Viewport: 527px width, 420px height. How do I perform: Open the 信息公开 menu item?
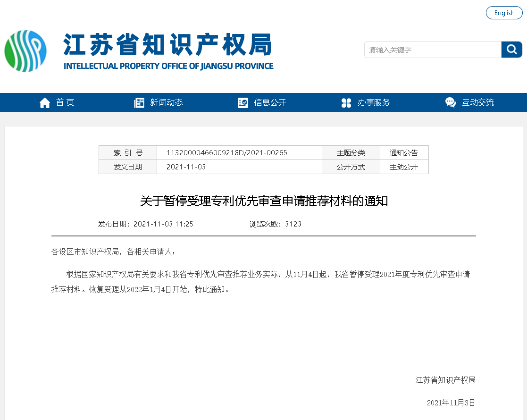tap(270, 102)
